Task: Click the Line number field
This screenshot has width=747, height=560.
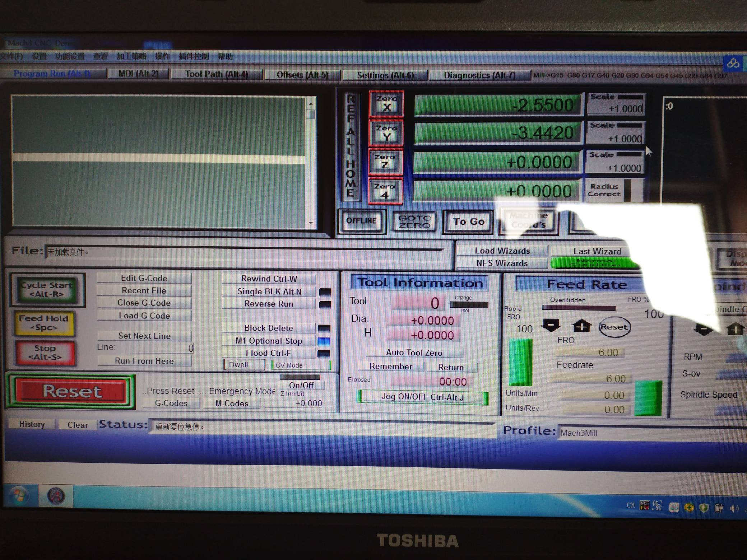Action: point(161,348)
